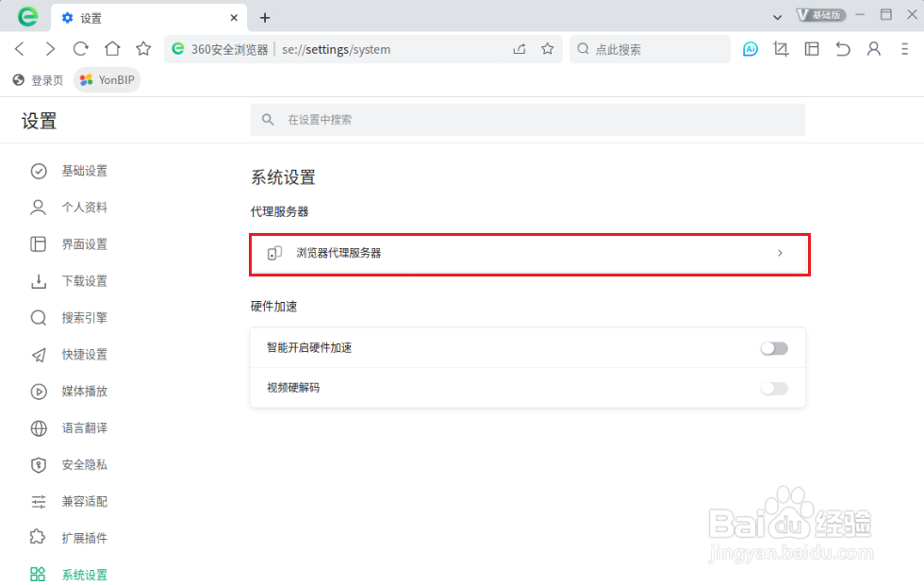
Task: Bookmark page via address bar star
Action: click(x=548, y=49)
